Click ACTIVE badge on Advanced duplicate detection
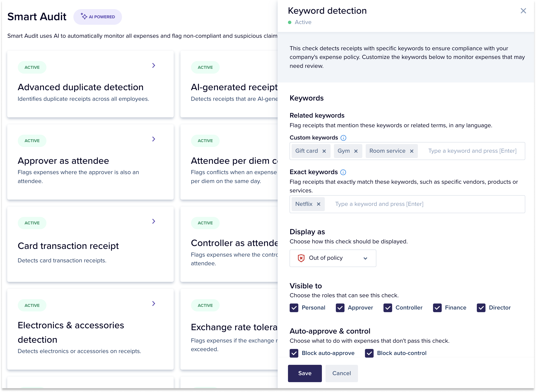 pos(32,67)
